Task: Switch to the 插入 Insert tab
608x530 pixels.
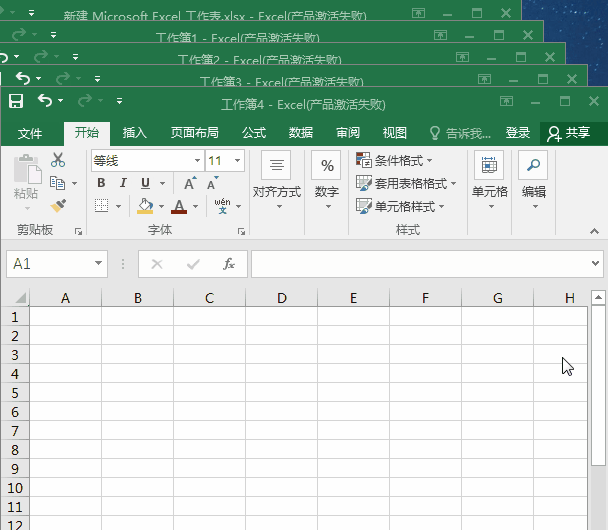Action: 135,133
